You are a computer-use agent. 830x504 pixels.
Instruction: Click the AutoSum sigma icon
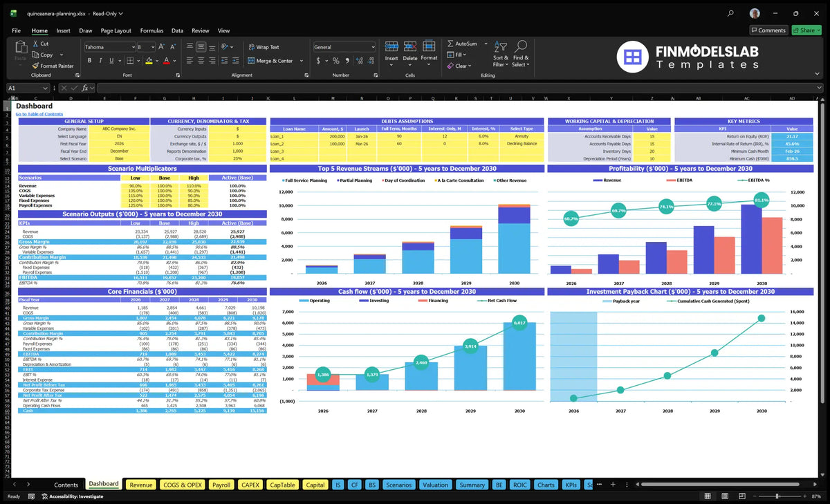[x=450, y=44]
